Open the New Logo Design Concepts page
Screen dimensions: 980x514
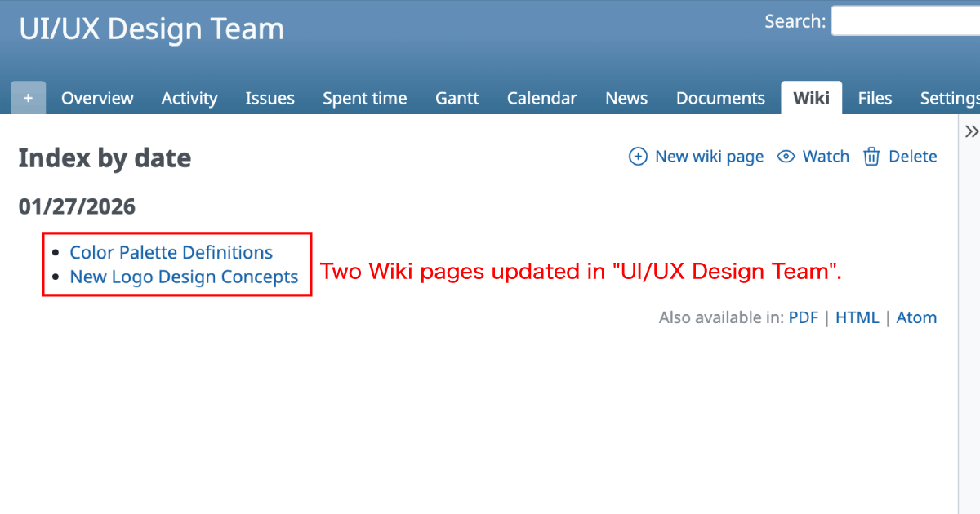[x=184, y=277]
